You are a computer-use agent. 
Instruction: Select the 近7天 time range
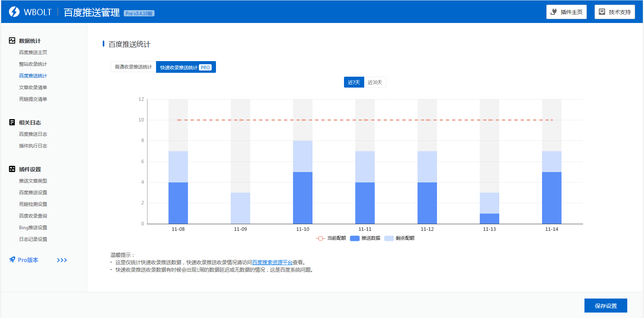tap(354, 82)
